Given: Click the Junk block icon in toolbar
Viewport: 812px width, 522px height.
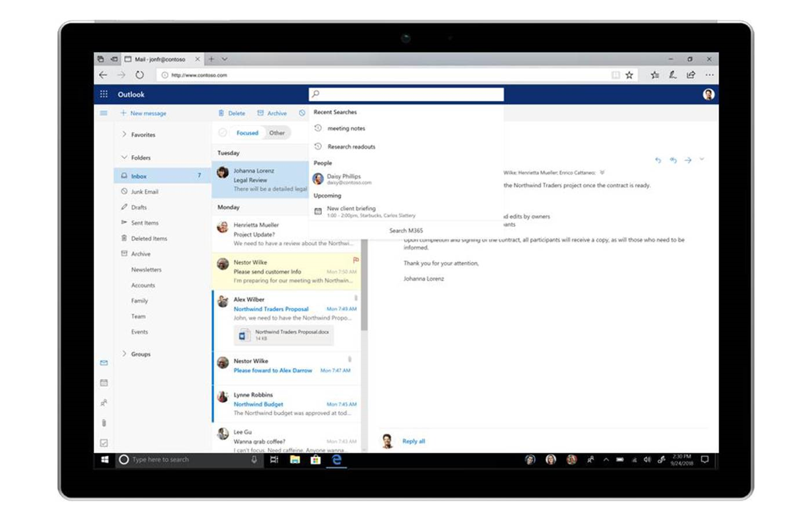Looking at the screenshot, I should 302,113.
